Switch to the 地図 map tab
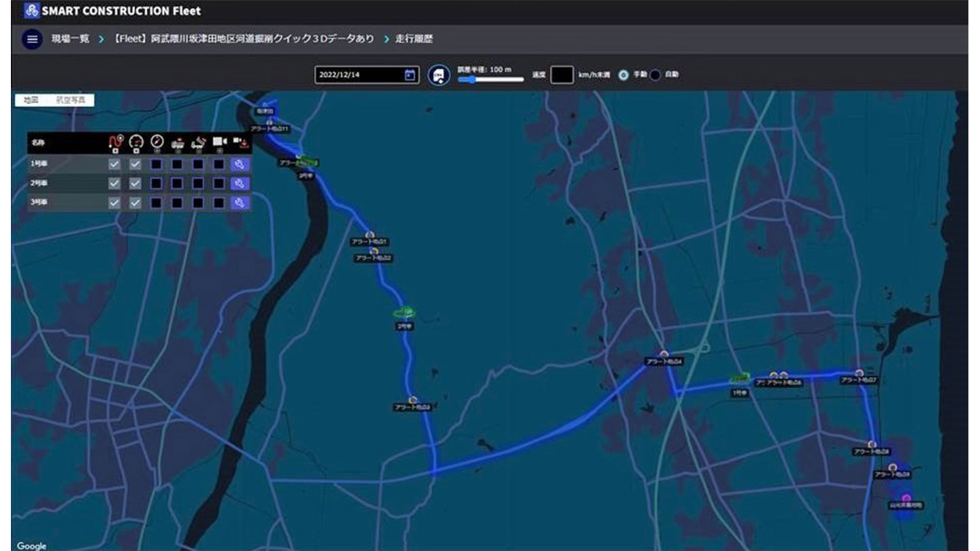The height and width of the screenshot is (551, 980). coord(31,100)
